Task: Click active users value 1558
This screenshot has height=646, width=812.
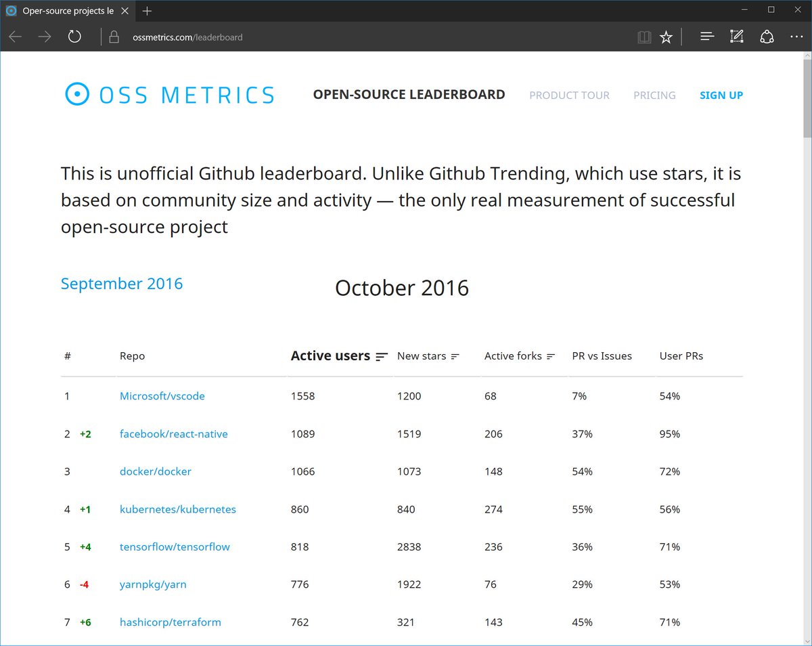Action: tap(302, 396)
